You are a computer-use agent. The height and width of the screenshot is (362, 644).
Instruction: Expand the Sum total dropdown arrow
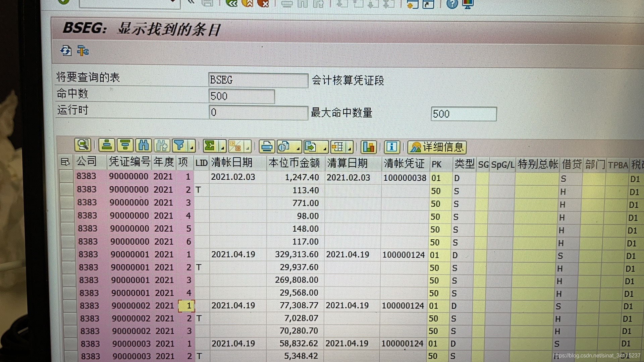[222, 147]
